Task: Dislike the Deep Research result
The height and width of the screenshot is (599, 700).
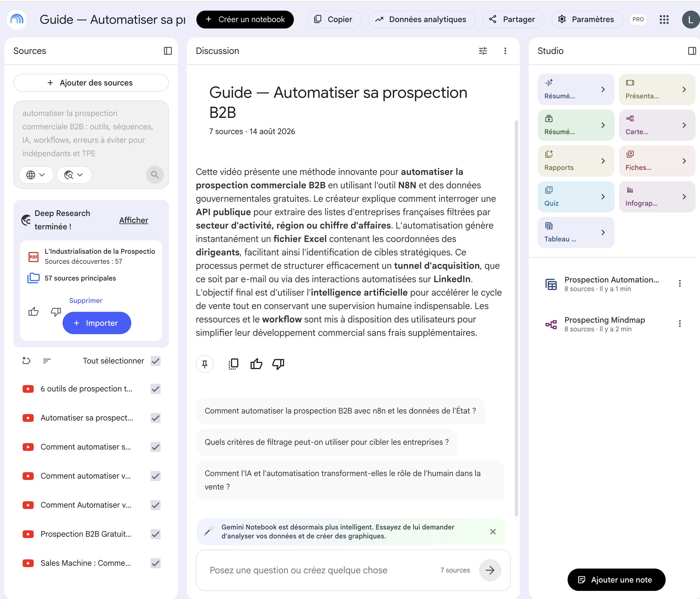Action: click(56, 312)
